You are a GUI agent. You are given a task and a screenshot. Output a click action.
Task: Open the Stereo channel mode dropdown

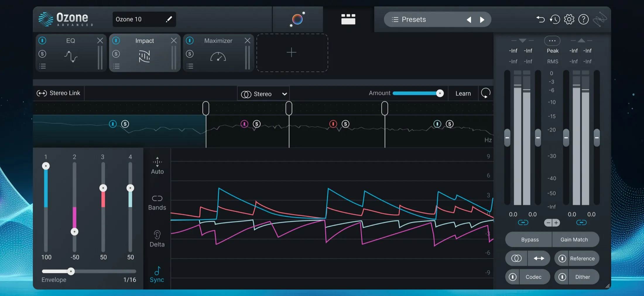coord(263,94)
